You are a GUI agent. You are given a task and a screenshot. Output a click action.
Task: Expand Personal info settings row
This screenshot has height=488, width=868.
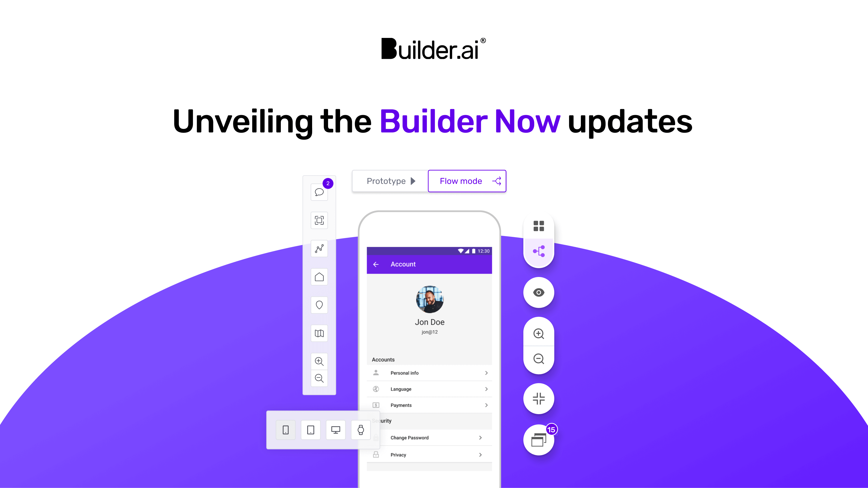click(x=429, y=373)
